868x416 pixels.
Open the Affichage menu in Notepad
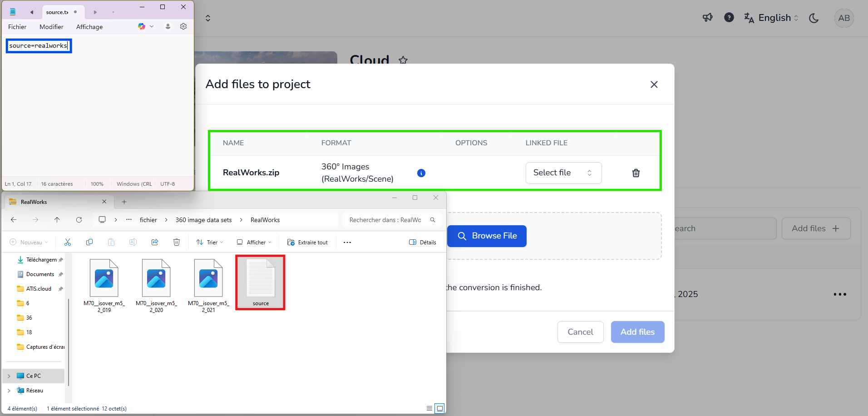89,27
